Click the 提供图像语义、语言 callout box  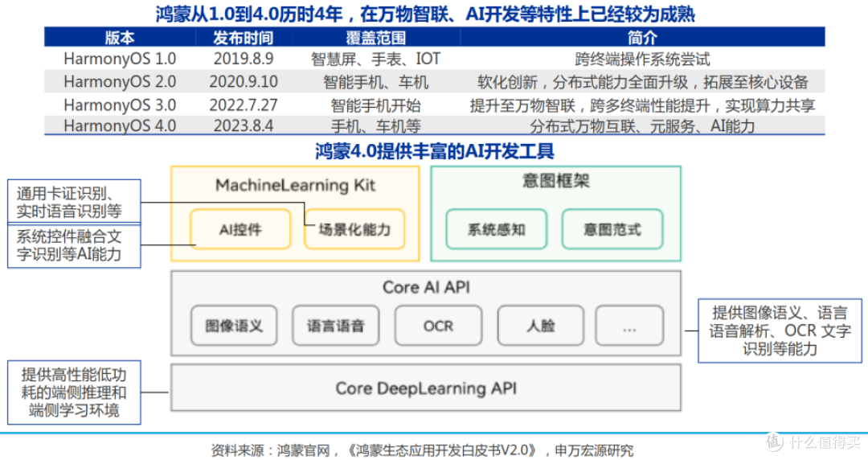pyautogui.click(x=780, y=331)
